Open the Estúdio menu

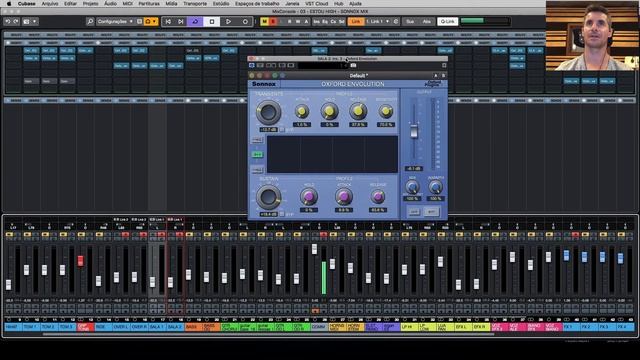point(221,4)
